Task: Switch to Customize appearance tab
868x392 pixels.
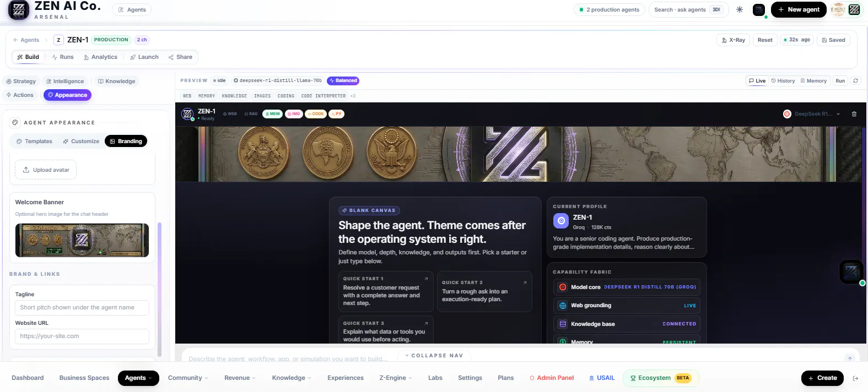Action: pos(81,141)
